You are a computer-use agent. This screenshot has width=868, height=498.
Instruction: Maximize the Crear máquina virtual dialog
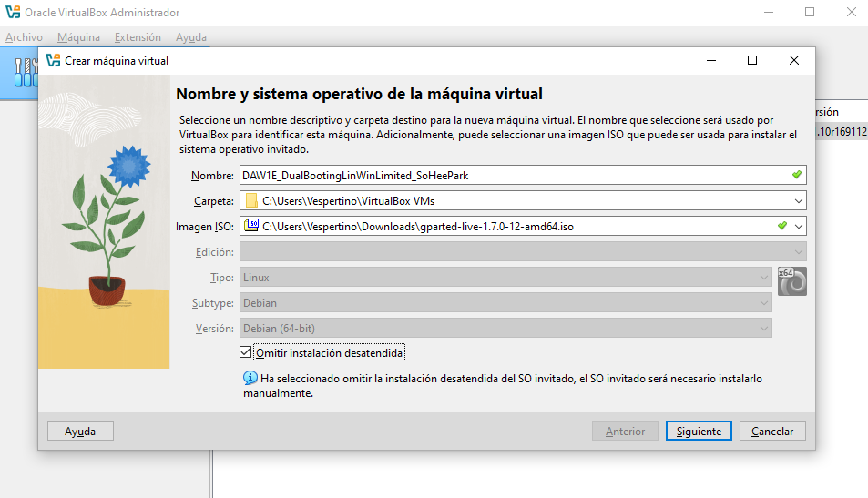[751, 60]
